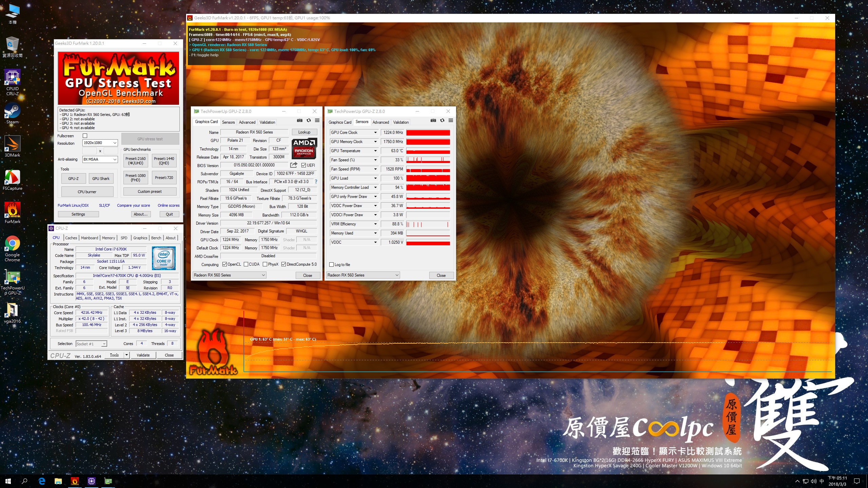The image size is (868, 488).
Task: Click FurMark GPU Shark button
Action: coord(101,179)
